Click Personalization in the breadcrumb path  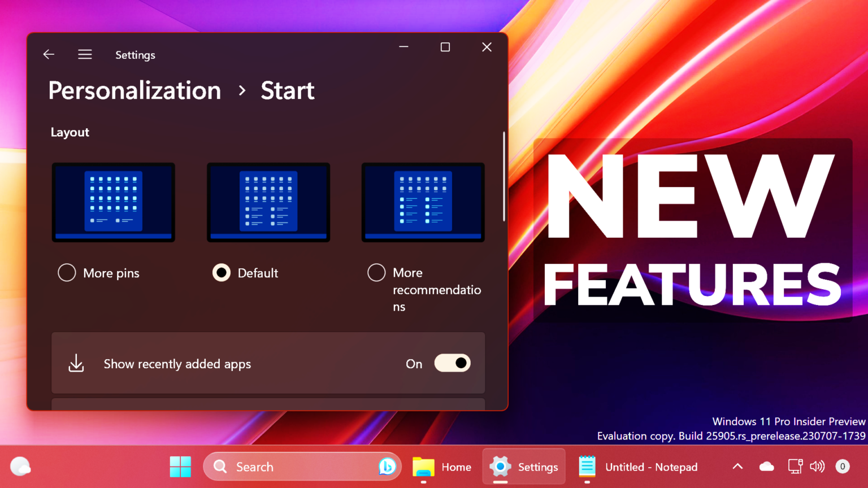coord(134,90)
